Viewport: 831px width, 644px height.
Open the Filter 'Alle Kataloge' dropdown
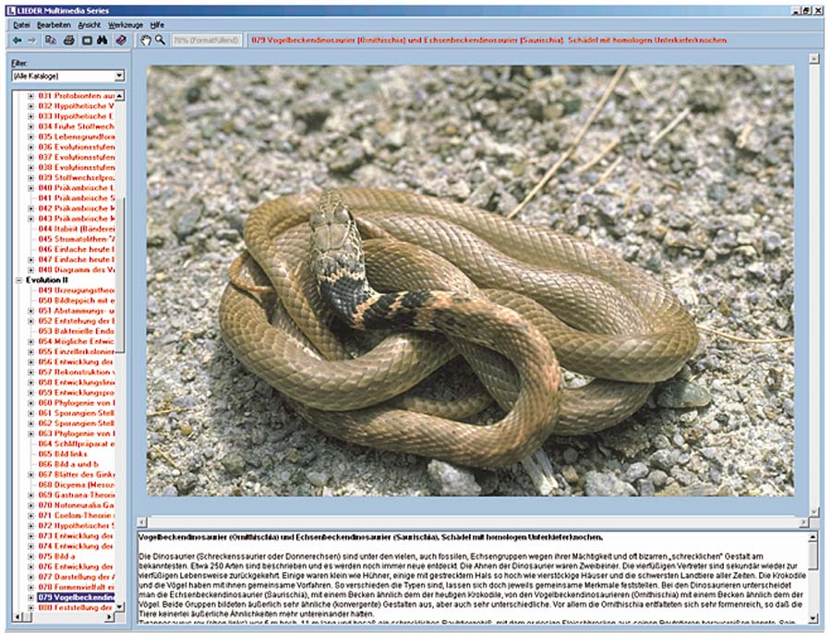[119, 76]
